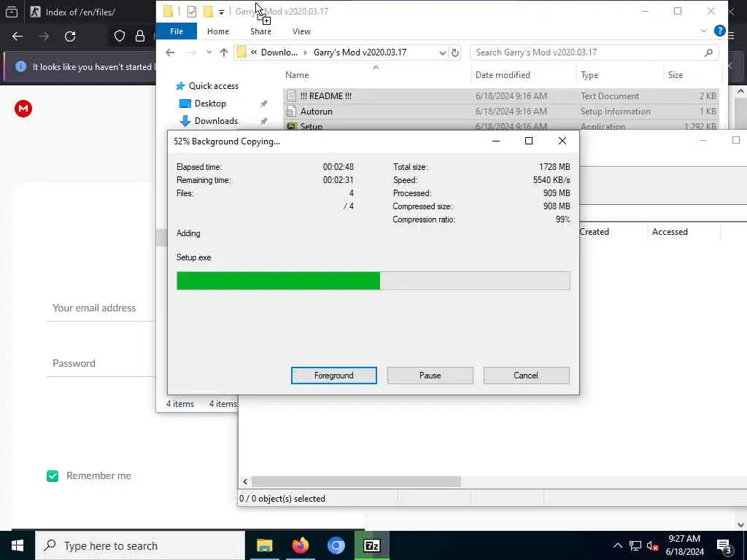Select the !!! README !!! text file
The height and width of the screenshot is (560, 747).
[x=500, y=96]
